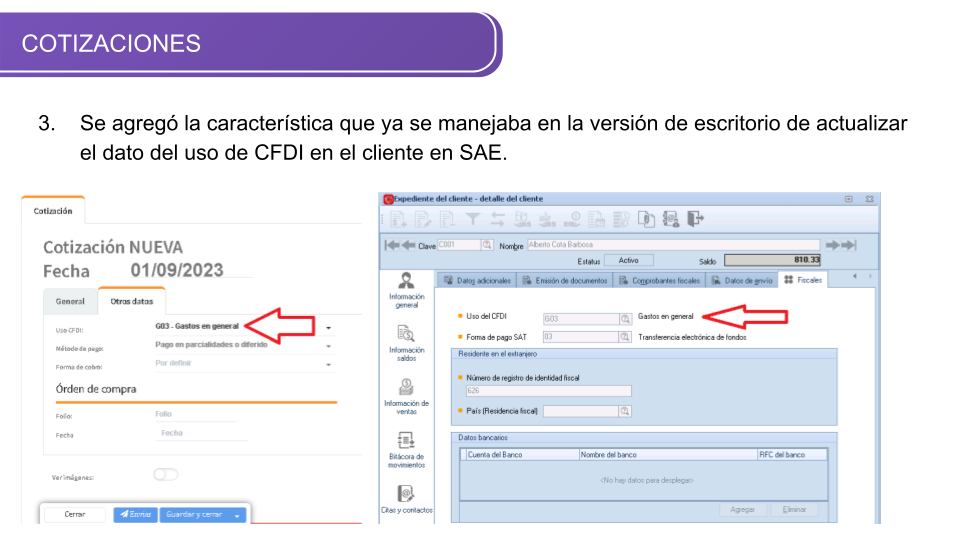The height and width of the screenshot is (540, 960).
Task: Click the coins list toolbar icon
Action: [621, 219]
